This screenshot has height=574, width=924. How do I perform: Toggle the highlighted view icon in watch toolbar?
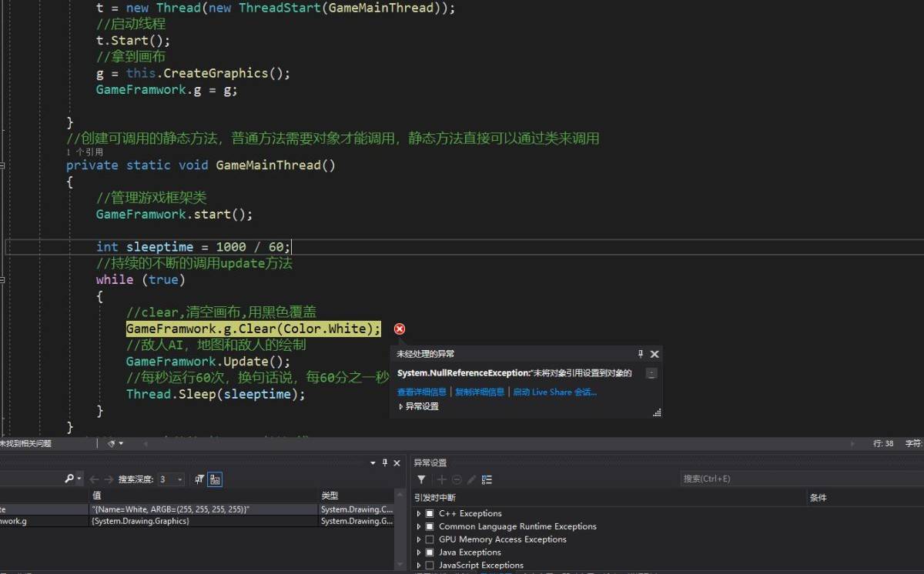tap(215, 479)
